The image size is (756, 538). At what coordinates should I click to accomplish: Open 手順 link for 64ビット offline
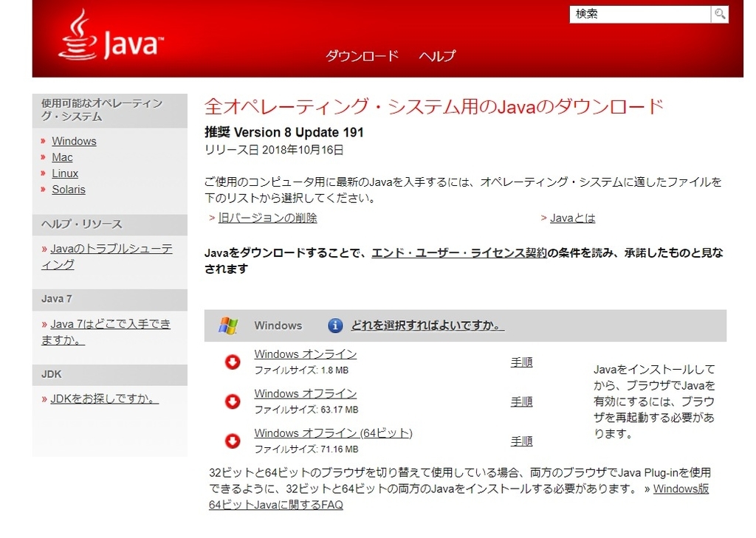click(521, 441)
